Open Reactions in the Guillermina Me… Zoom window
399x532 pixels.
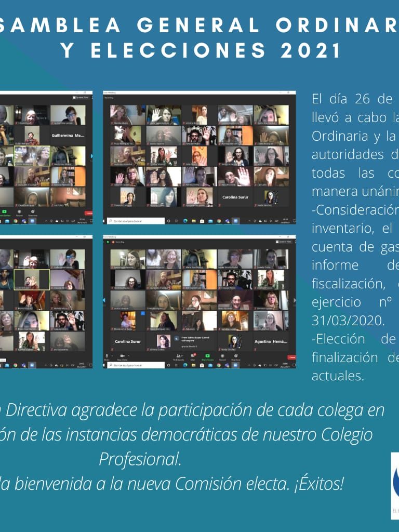coord(33,213)
